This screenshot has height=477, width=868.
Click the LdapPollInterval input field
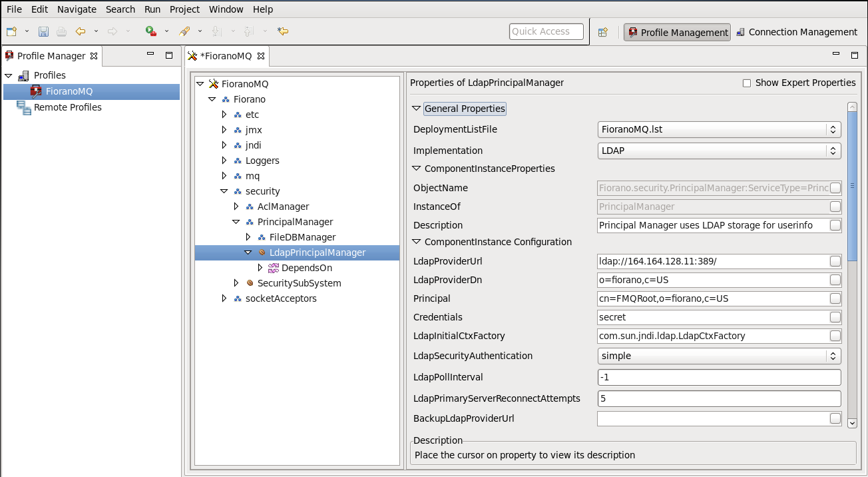(x=719, y=377)
